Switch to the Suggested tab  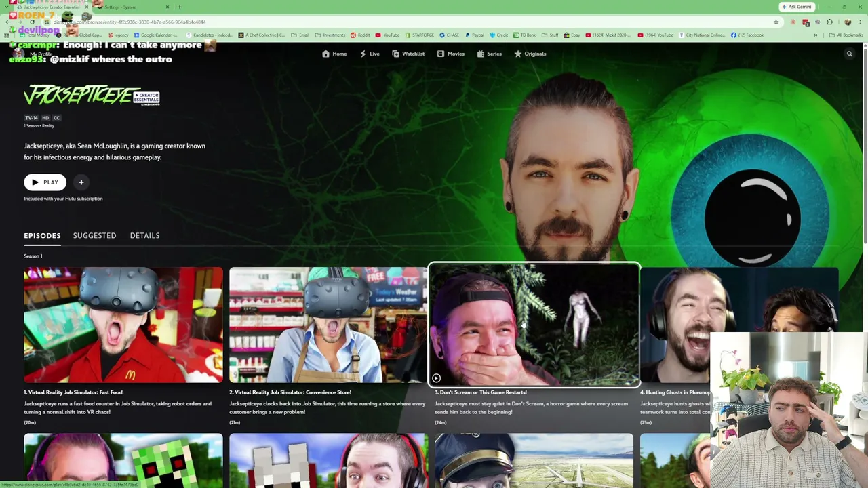[94, 235]
